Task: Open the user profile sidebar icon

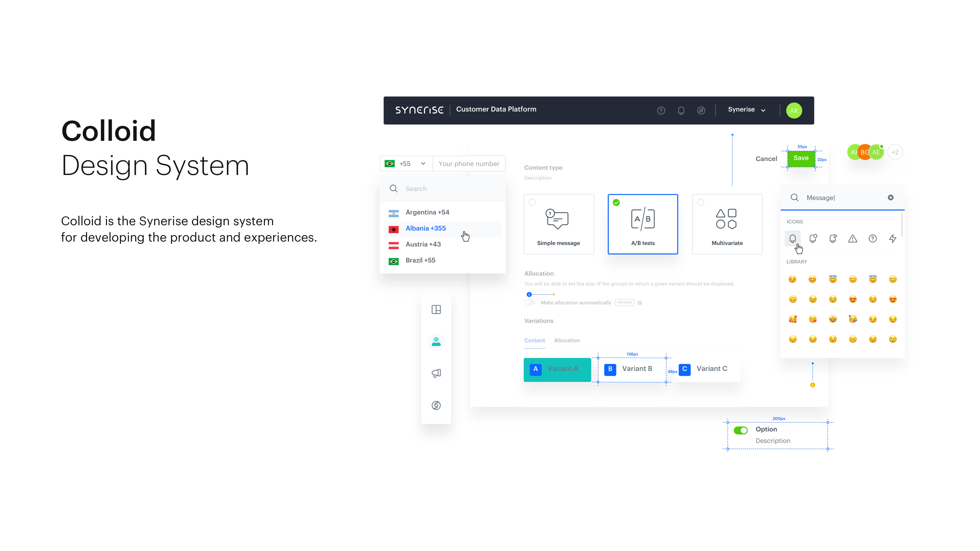Action: (436, 342)
